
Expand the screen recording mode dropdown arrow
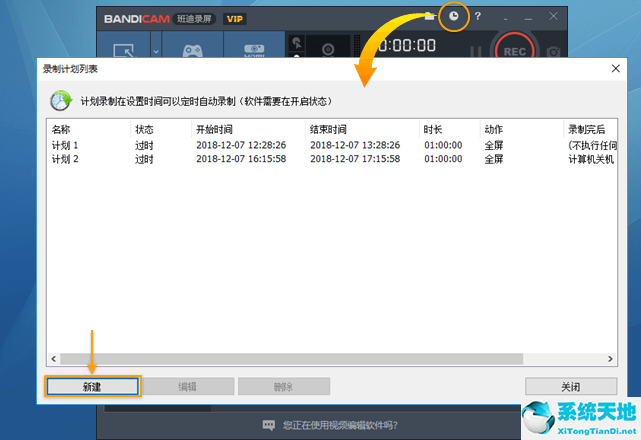coord(156,52)
